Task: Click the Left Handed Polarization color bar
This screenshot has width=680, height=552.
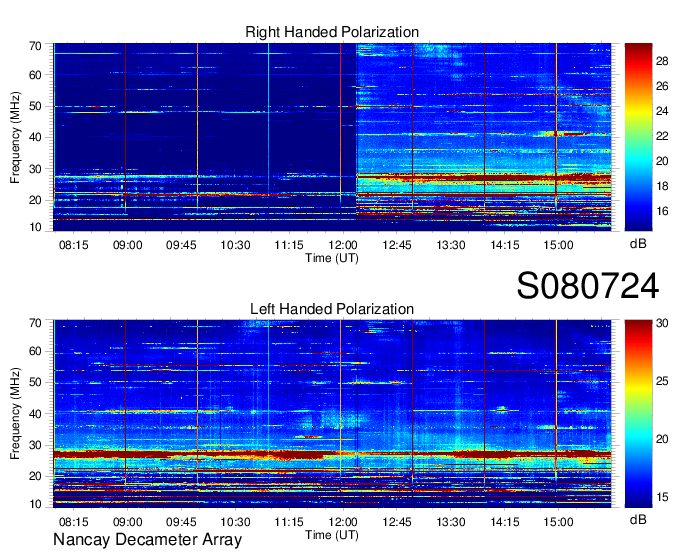Action: (x=638, y=414)
